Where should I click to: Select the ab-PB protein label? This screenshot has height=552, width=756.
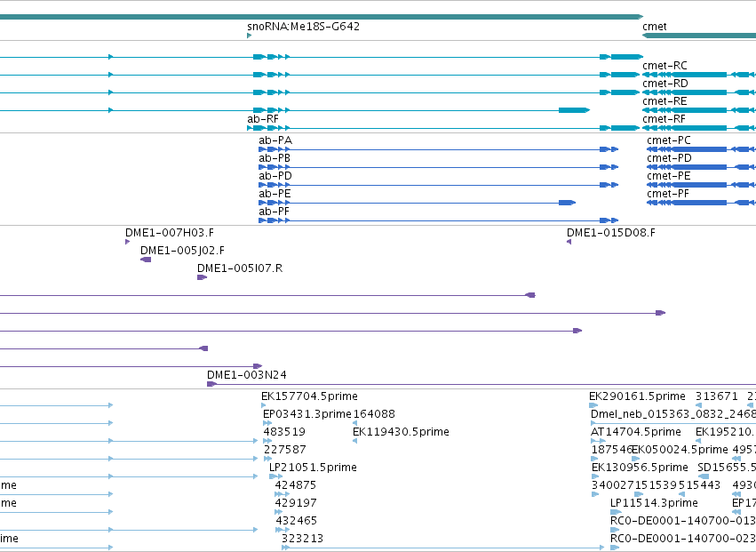tap(275, 158)
